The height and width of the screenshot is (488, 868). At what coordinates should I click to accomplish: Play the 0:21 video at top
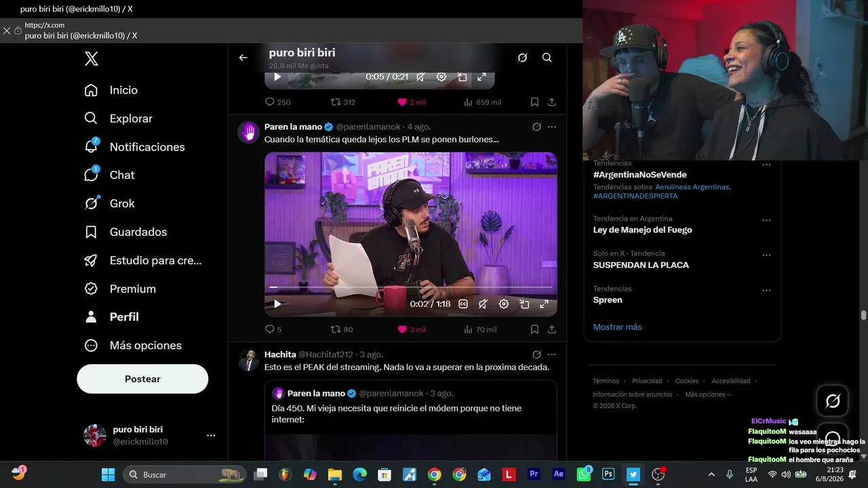point(277,77)
